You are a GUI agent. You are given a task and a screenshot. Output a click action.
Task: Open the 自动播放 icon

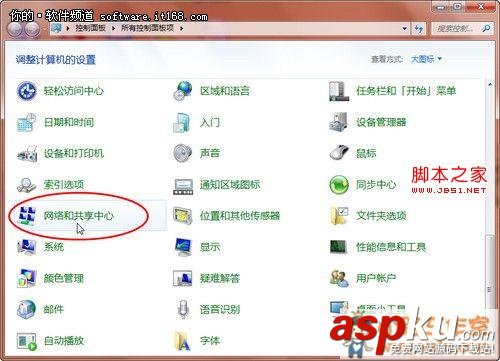(x=26, y=341)
